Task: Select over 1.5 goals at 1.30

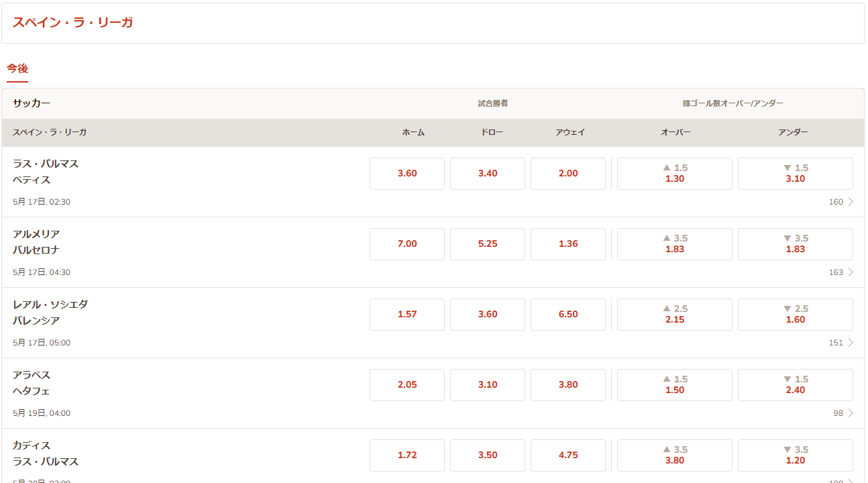Action: pos(675,174)
